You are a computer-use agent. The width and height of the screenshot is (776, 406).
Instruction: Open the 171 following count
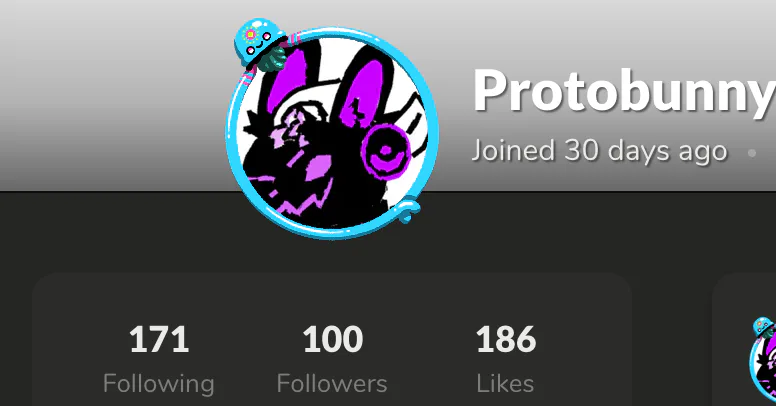[x=159, y=340]
